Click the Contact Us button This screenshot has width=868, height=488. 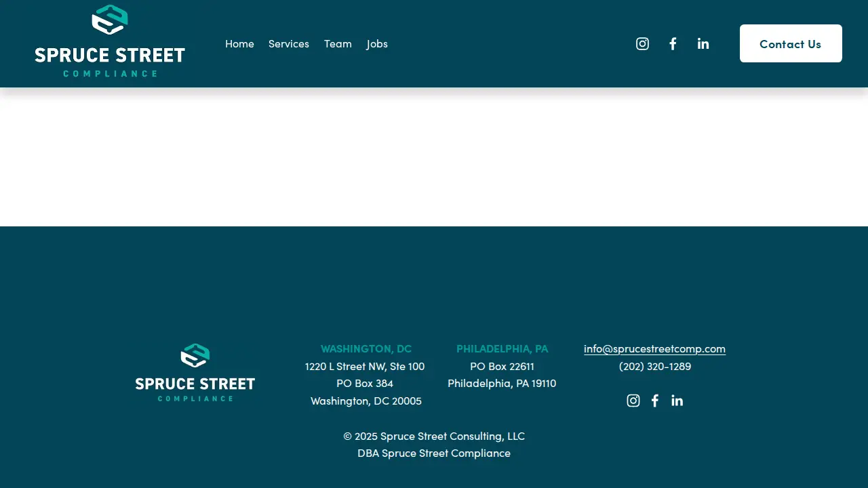[791, 43]
